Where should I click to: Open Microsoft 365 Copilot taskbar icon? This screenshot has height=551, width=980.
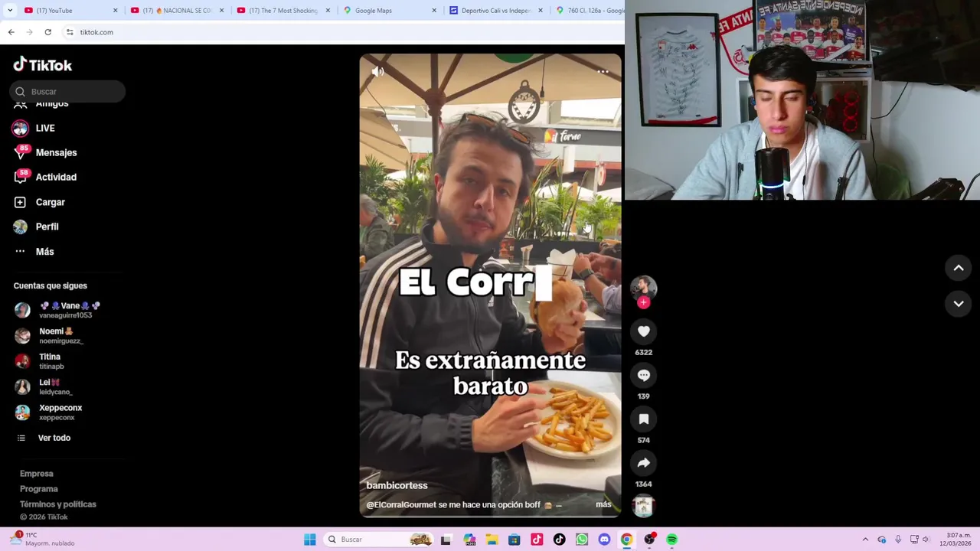click(x=469, y=540)
